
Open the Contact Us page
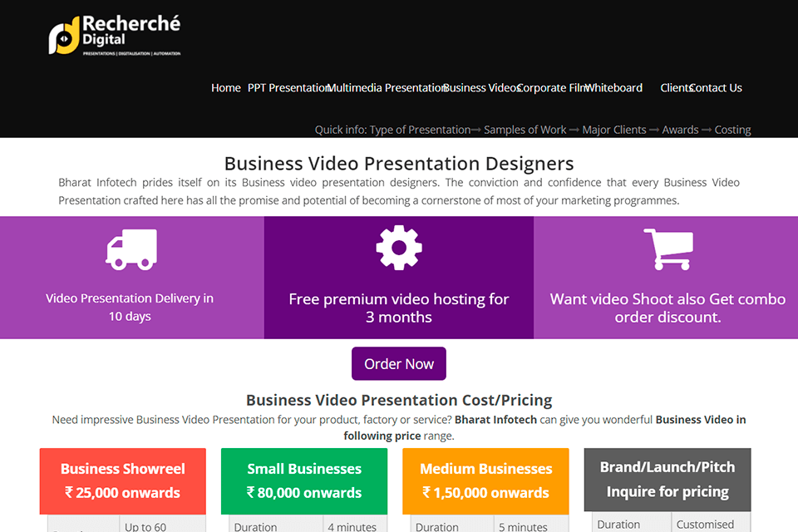[x=716, y=87]
